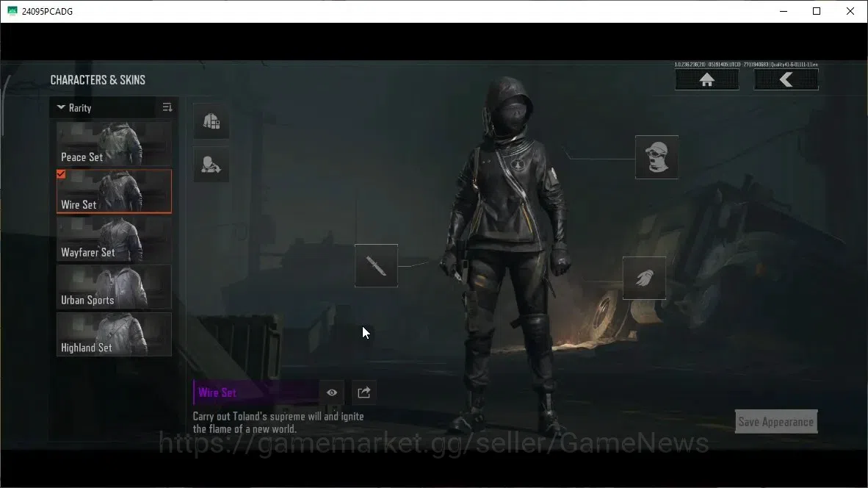
Task: Choose the Peace Set skin
Action: pyautogui.click(x=114, y=144)
